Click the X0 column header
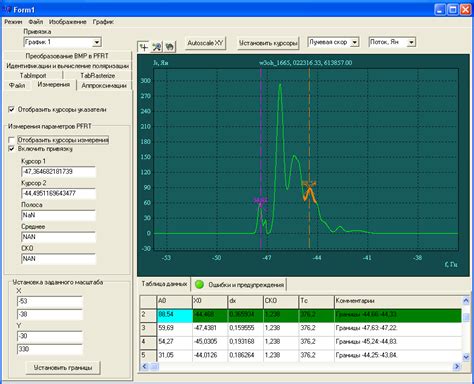This screenshot has height=384, width=474. [x=210, y=301]
